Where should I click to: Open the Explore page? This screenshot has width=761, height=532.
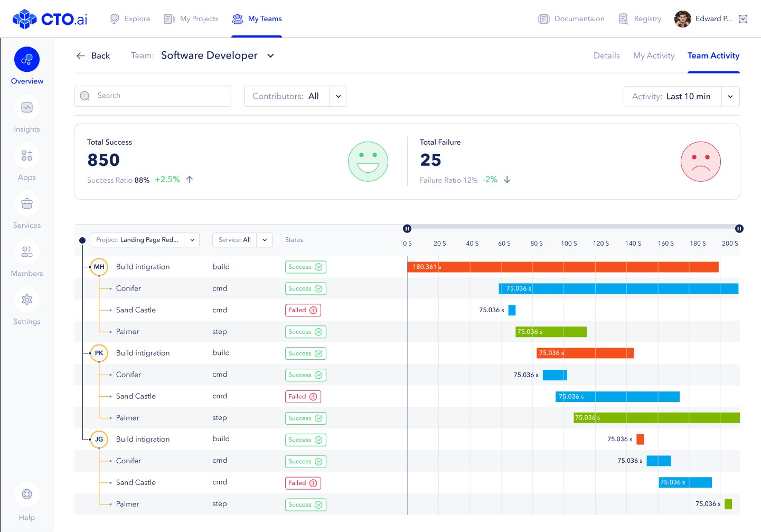point(130,19)
